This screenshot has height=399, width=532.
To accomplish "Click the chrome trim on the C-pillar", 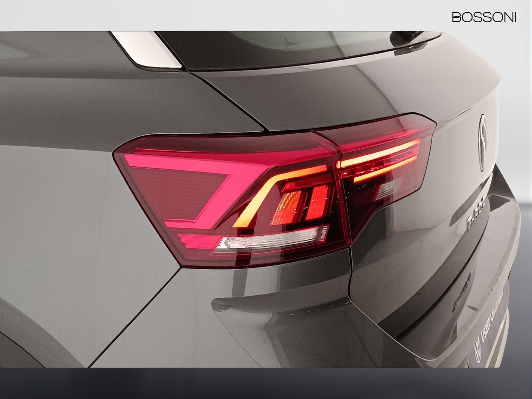I will (148, 50).
